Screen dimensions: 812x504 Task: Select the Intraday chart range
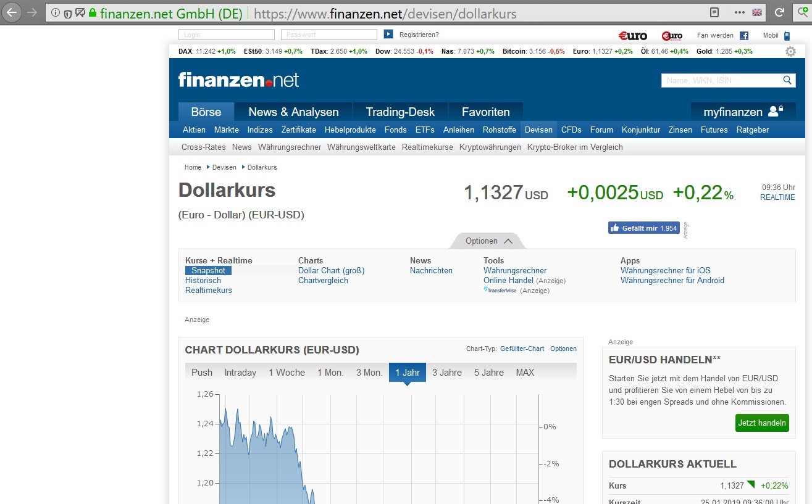coord(240,373)
